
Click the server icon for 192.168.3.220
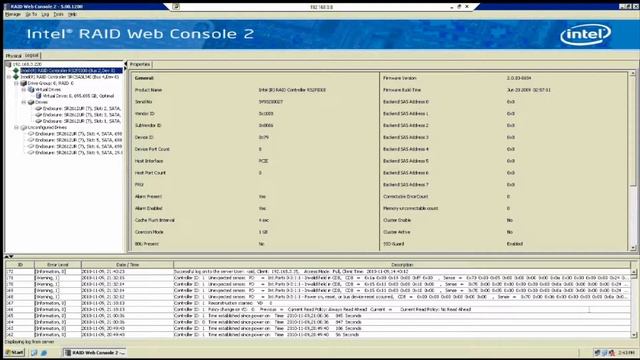(x=9, y=64)
